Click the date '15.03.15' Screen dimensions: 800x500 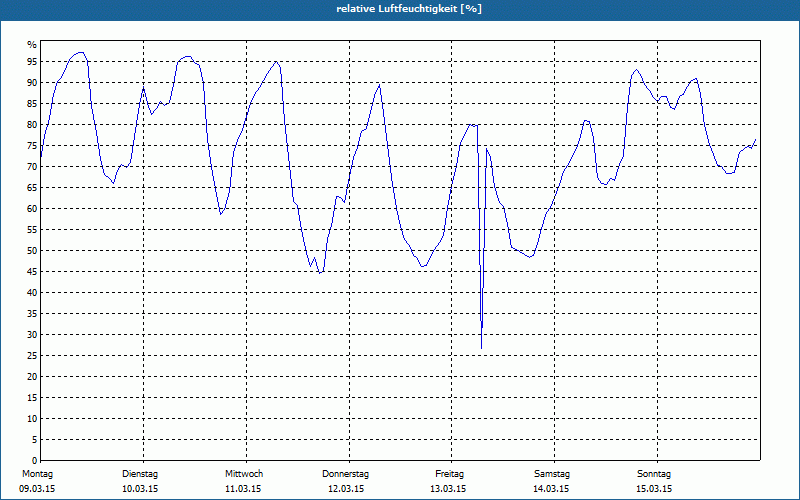[x=654, y=489]
